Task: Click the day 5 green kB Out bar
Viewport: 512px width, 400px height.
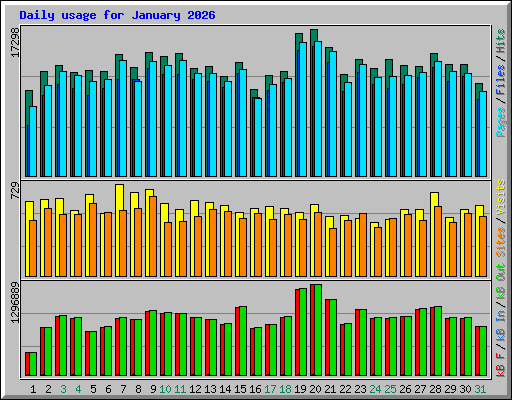Action: pos(93,354)
